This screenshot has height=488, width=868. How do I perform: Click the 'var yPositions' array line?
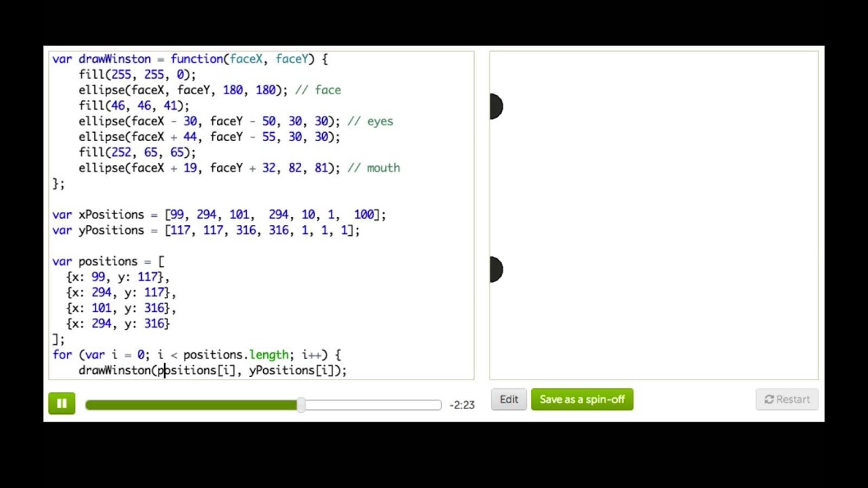(x=206, y=230)
